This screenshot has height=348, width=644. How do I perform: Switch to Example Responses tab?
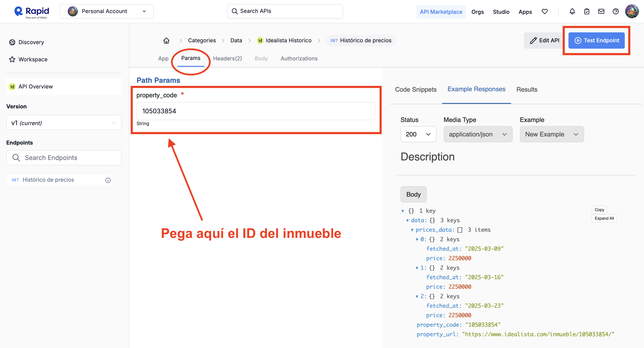pyautogui.click(x=476, y=89)
